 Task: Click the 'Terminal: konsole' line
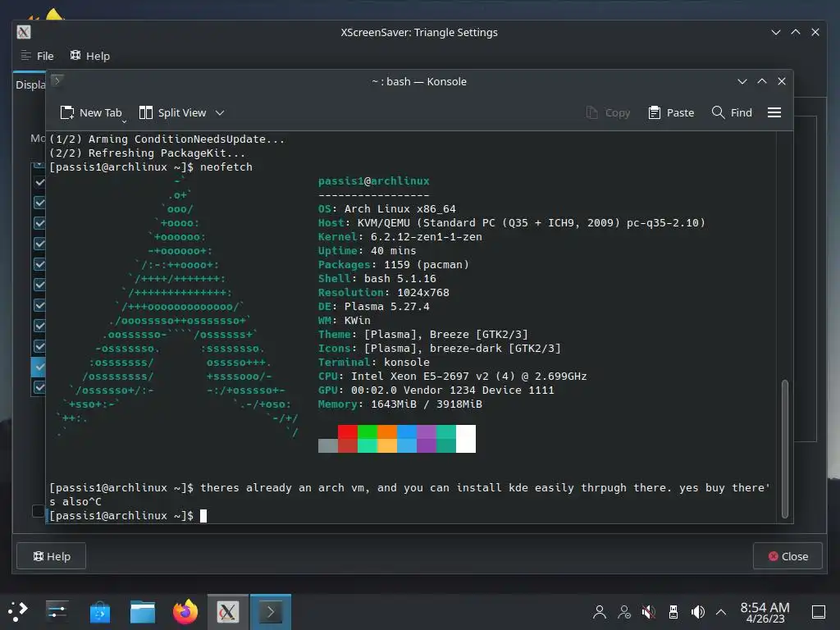click(374, 362)
